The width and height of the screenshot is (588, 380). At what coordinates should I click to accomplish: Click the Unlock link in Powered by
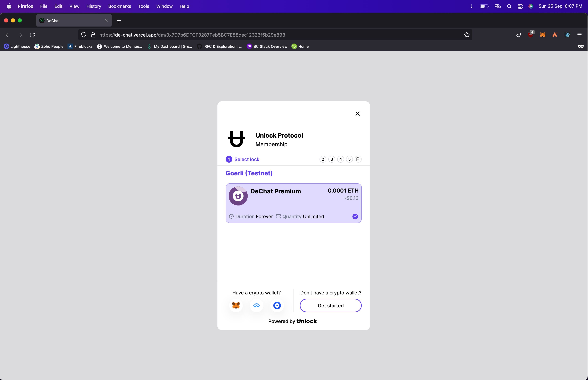coord(307,321)
